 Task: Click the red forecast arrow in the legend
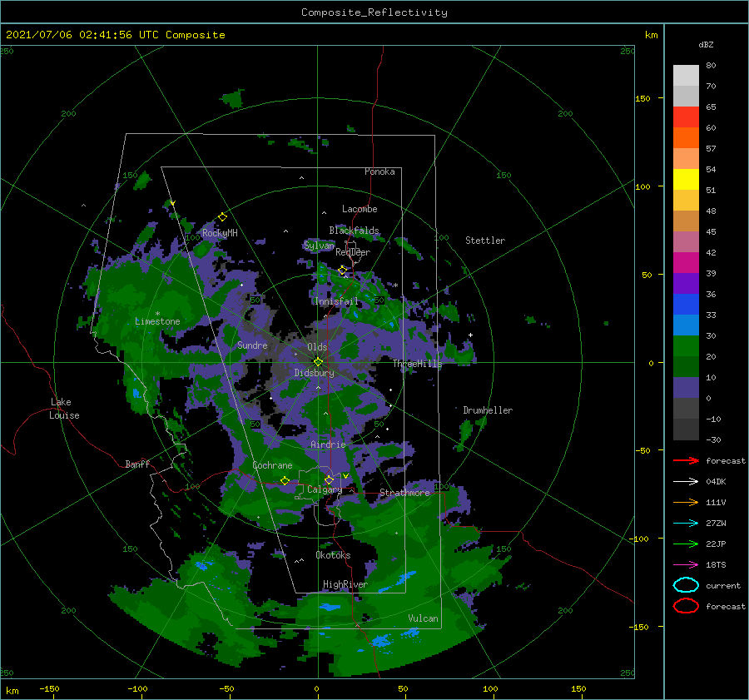tap(686, 460)
